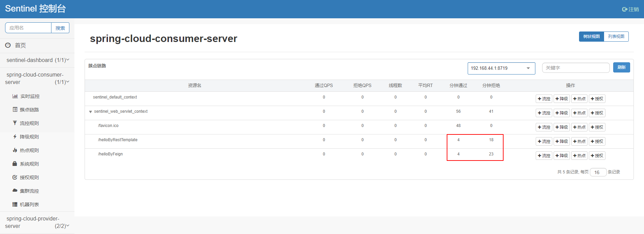The height and width of the screenshot is (234, 644).
Task: Switch to 列表视图 list view
Action: (x=616, y=37)
